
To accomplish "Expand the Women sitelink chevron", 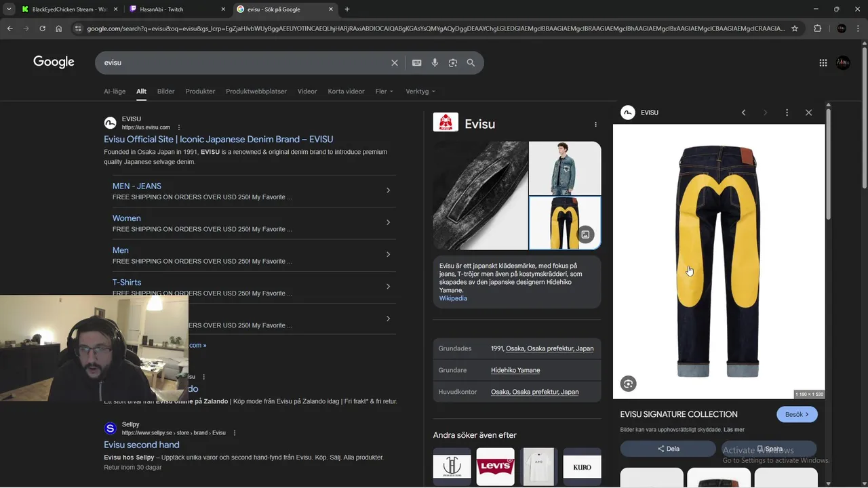I will [x=388, y=222].
